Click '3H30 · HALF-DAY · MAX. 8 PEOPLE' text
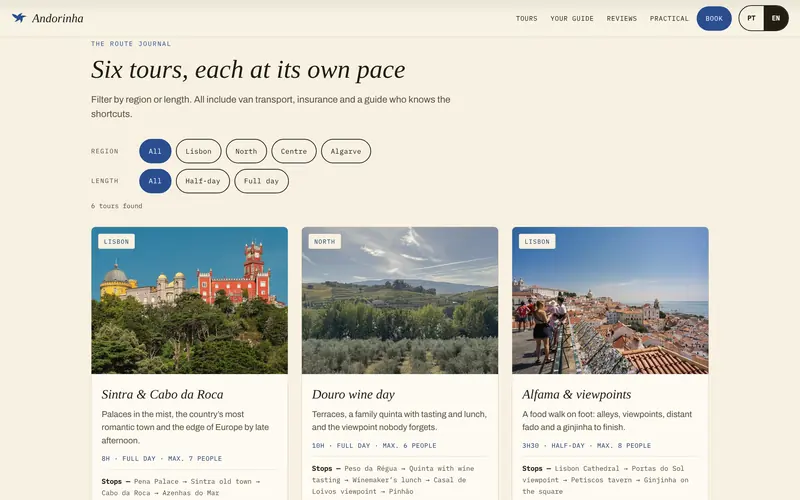The height and width of the screenshot is (500, 800). [x=586, y=445]
